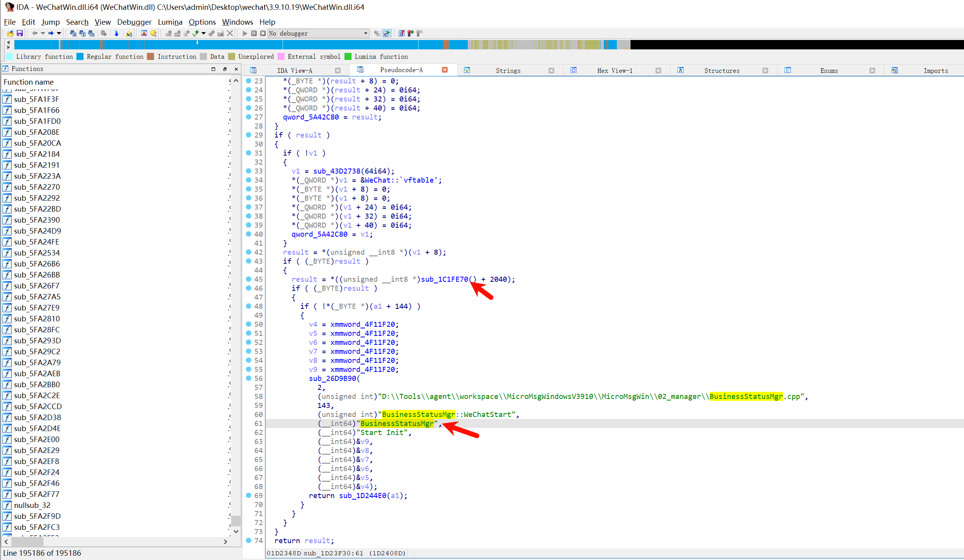Click the blue down arrow toolbar icon
This screenshot has height=560, width=964.
pyautogui.click(x=116, y=33)
